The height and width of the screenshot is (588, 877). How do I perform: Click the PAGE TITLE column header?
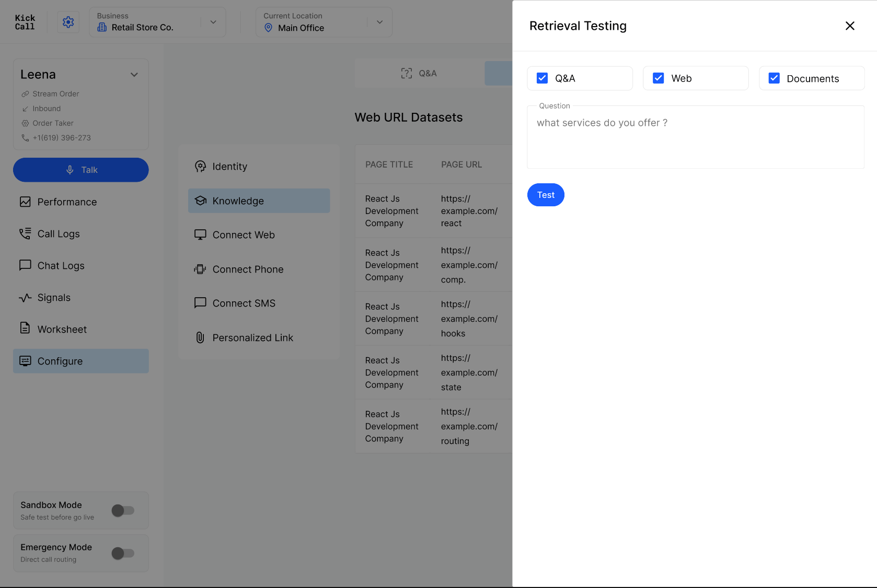389,164
